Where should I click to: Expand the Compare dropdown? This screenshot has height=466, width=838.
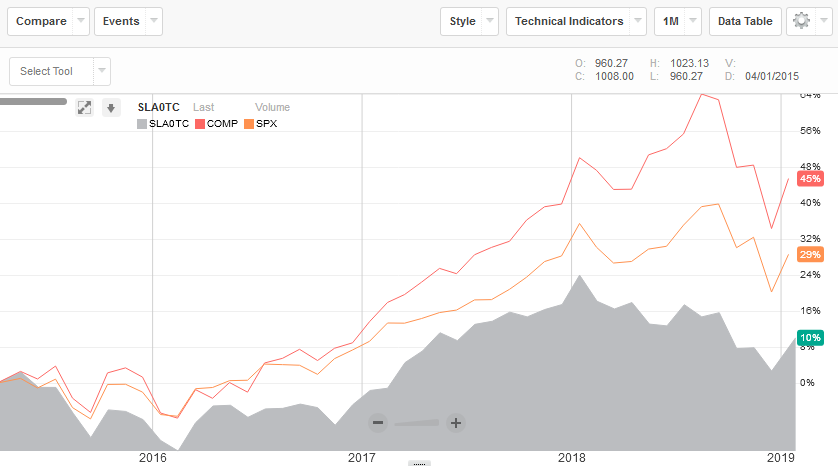48,21
